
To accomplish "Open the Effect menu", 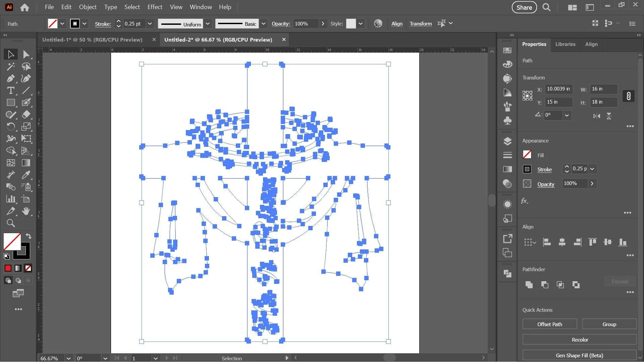I will click(155, 7).
